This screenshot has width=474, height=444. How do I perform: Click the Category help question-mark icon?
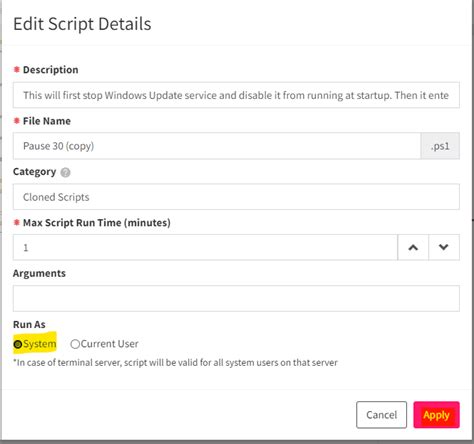click(66, 172)
